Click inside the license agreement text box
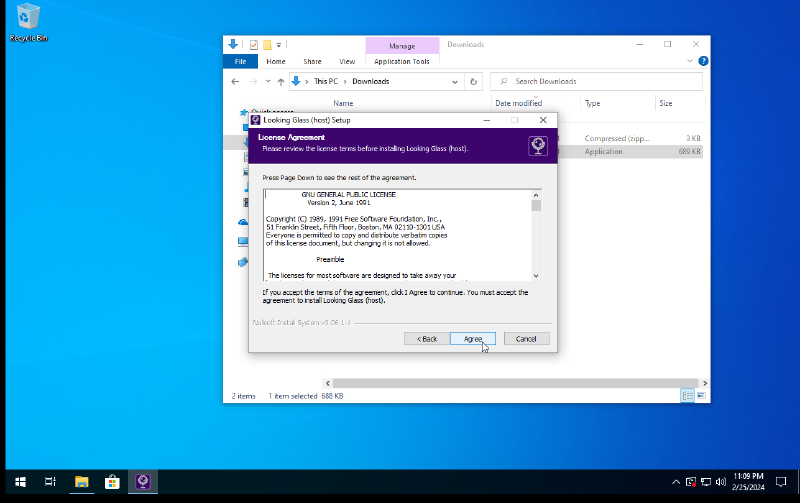 (x=398, y=235)
